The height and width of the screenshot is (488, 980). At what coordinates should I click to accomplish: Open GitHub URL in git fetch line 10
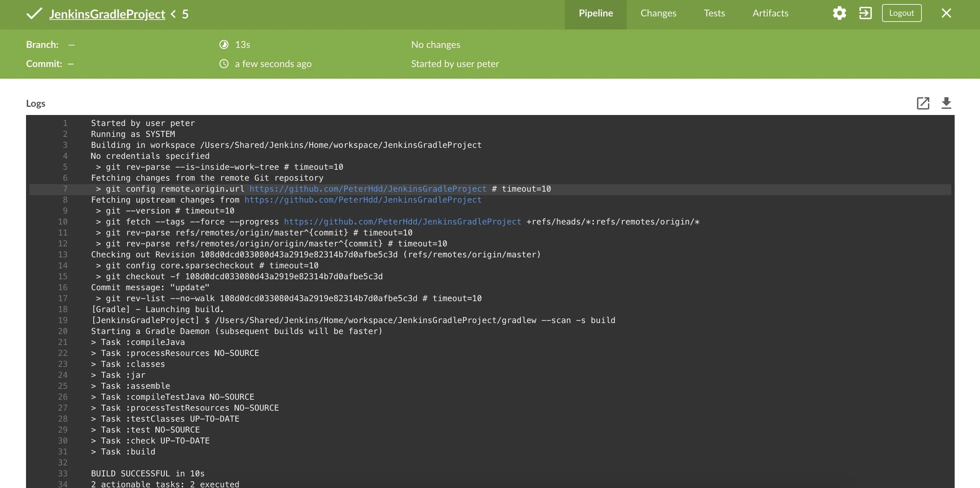[x=402, y=222]
